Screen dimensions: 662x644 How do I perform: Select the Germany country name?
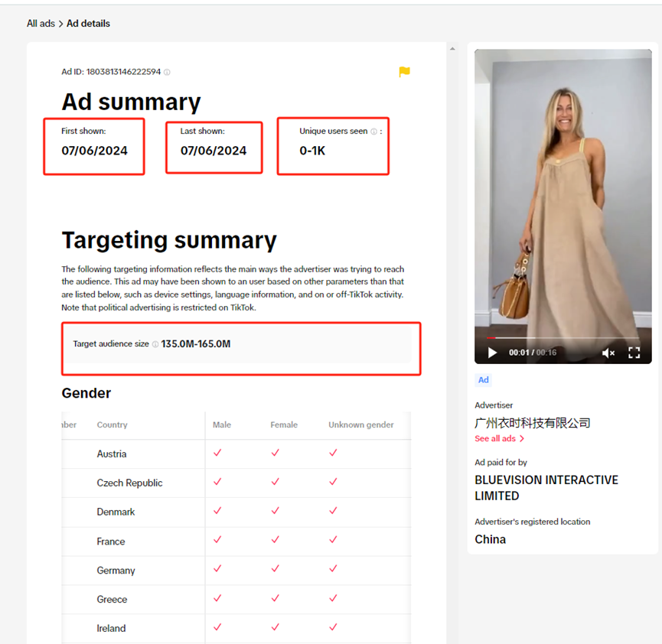tap(116, 571)
